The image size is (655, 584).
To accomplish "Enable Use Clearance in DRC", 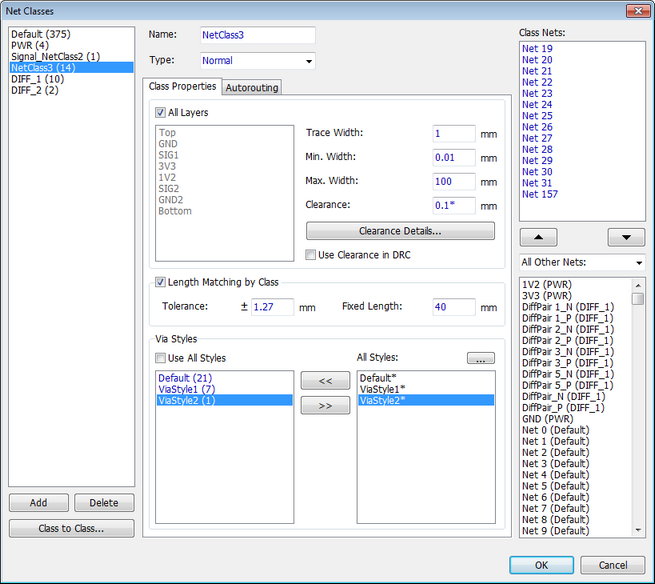I will (x=310, y=255).
